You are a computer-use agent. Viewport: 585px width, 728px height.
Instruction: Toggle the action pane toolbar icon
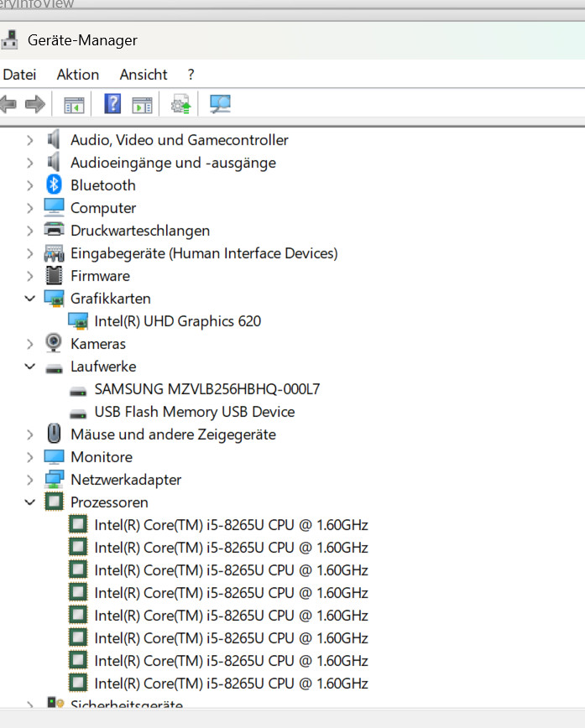[x=142, y=105]
